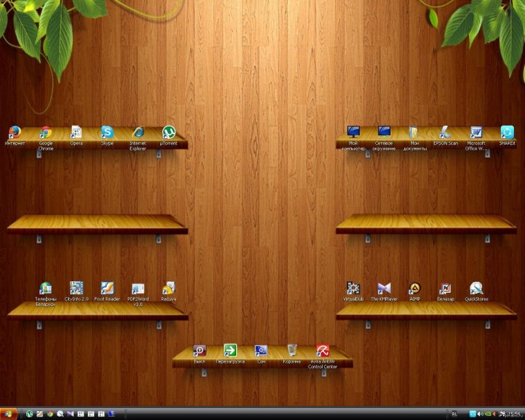Open the Google Chrome desktop shortcut
Viewport: 525px width, 420px height.
[46, 133]
